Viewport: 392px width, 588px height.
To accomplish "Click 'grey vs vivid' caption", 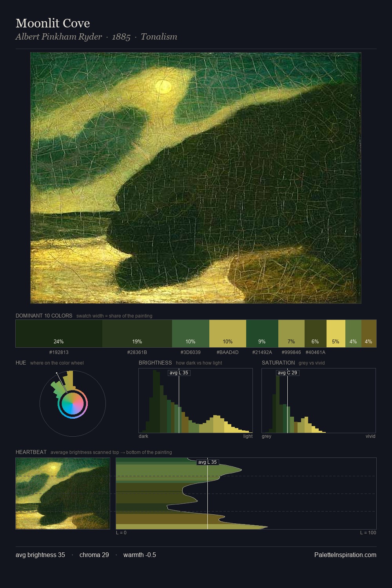I will [312, 363].
